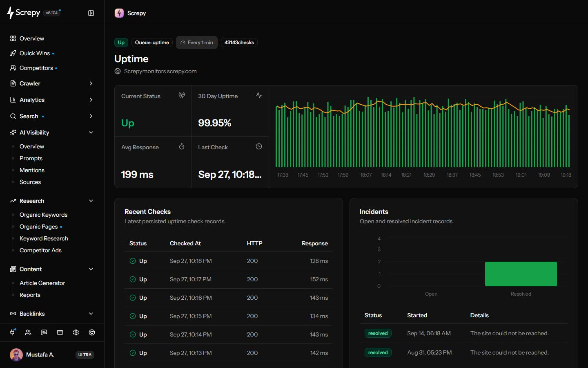Open team members icon in the sidebar footer
The image size is (588, 368).
click(28, 332)
